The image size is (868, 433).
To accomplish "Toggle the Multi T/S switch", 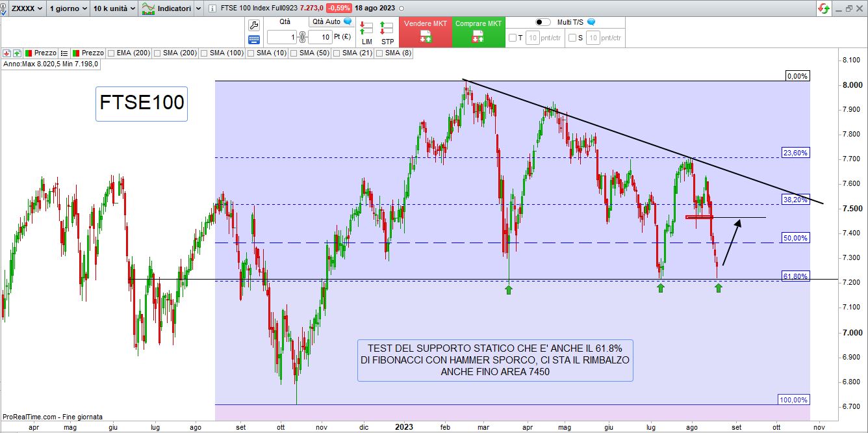I will pyautogui.click(x=543, y=22).
